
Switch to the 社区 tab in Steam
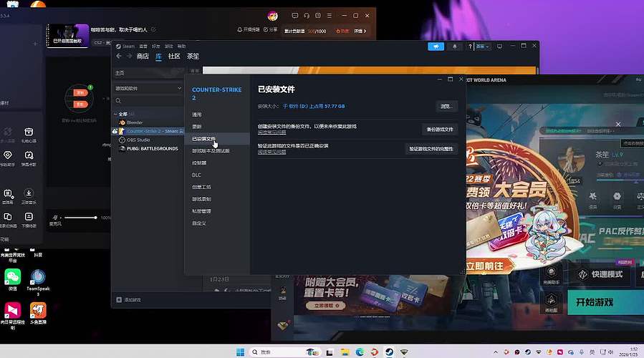click(174, 57)
